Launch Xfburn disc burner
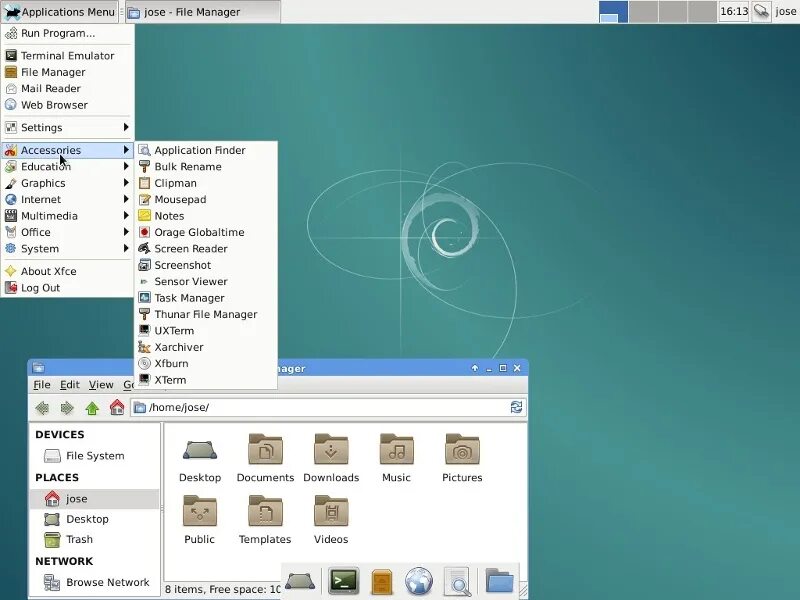 coord(206,363)
